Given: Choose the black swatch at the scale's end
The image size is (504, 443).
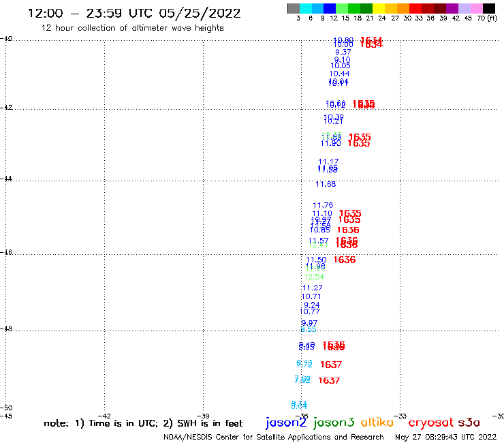Looking at the screenshot, I should (x=489, y=8).
